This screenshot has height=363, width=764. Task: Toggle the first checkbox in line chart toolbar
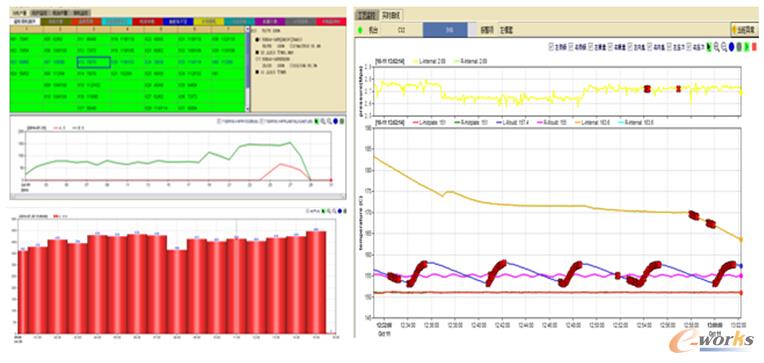219,121
